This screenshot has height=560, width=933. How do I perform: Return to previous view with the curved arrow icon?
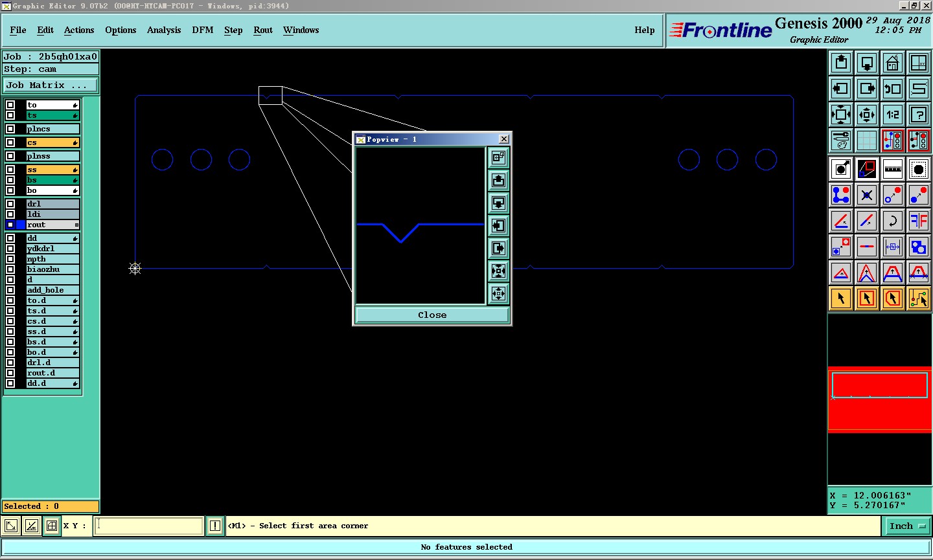893,88
